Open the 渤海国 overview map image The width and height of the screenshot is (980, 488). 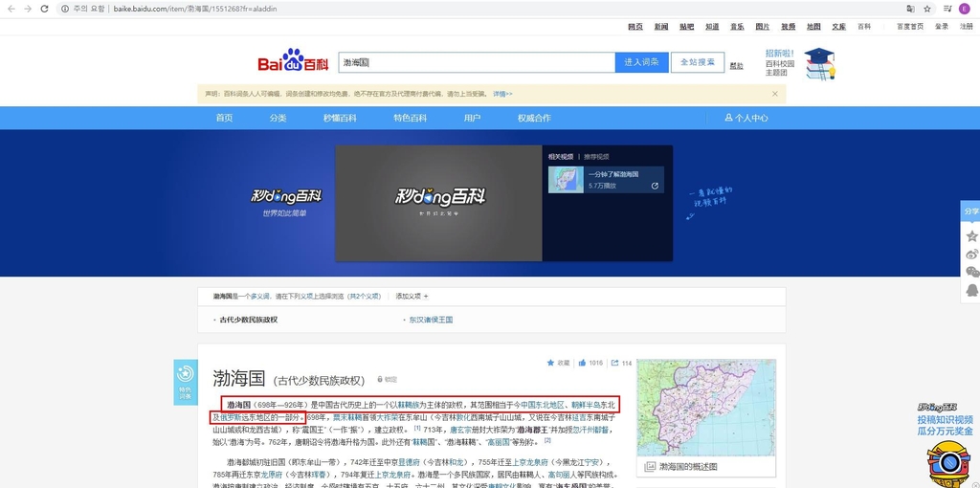706,408
